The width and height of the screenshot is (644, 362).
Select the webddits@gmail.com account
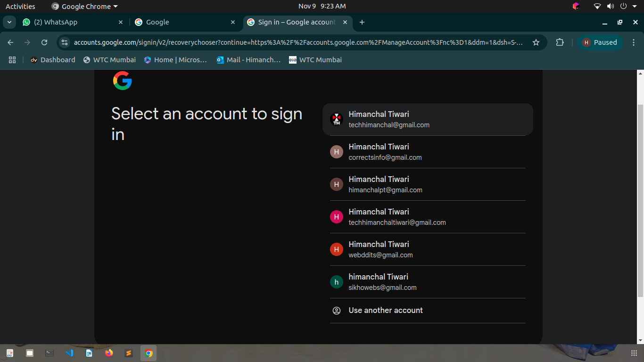(x=428, y=249)
